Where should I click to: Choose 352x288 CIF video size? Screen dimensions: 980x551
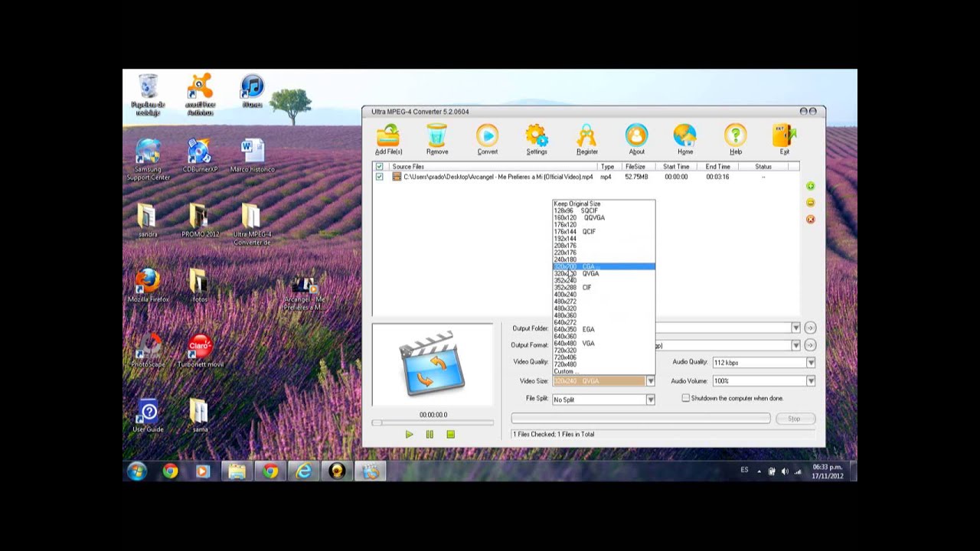click(x=604, y=288)
